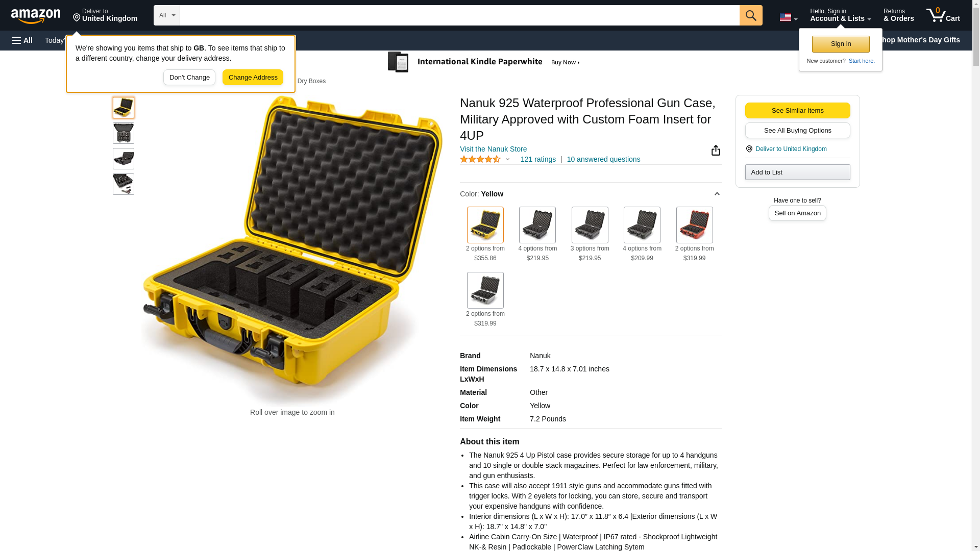The width and height of the screenshot is (980, 551).
Task: Click the yellow Sign in button
Action: coord(841,44)
